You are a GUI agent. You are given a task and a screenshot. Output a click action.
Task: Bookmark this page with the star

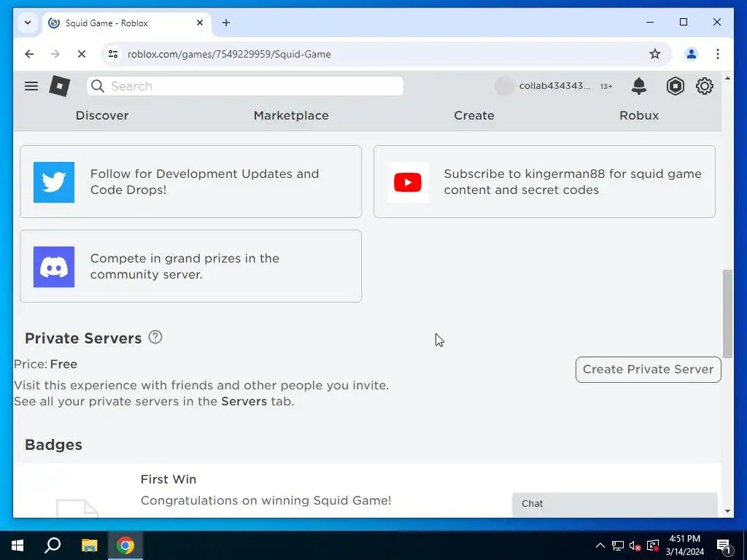655,54
